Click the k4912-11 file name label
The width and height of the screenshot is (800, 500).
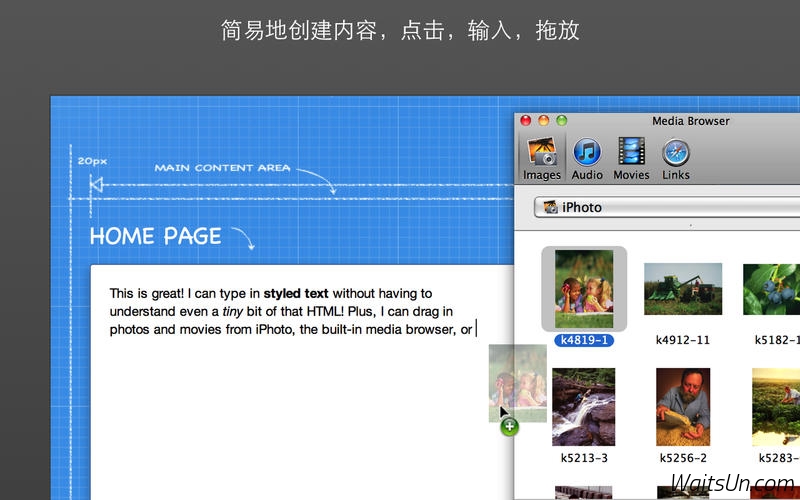pyautogui.click(x=683, y=340)
